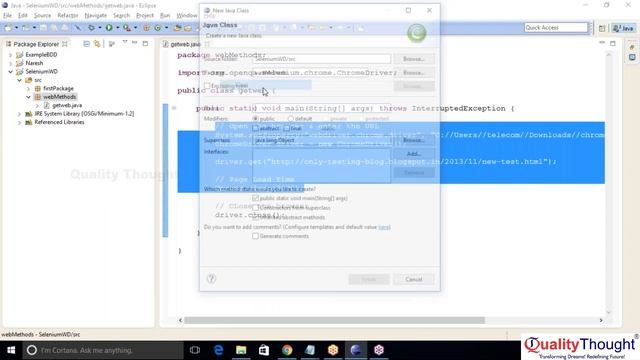Open Task View on the taskbar
The height and width of the screenshot is (360, 640).
click(x=195, y=350)
